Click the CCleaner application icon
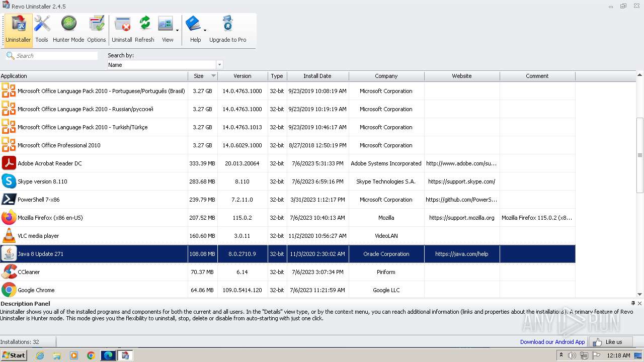The width and height of the screenshot is (644, 362). pos(9,271)
